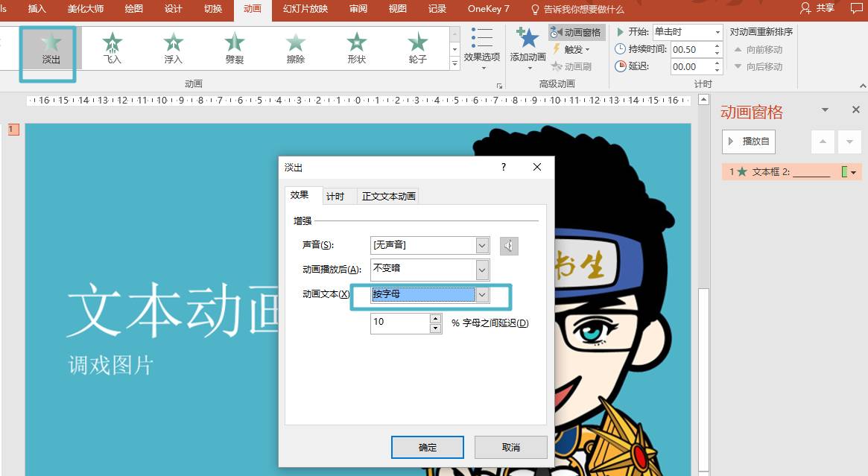Click the animation pane move-up arrow button
The height and width of the screenshot is (476, 868).
pos(823,142)
